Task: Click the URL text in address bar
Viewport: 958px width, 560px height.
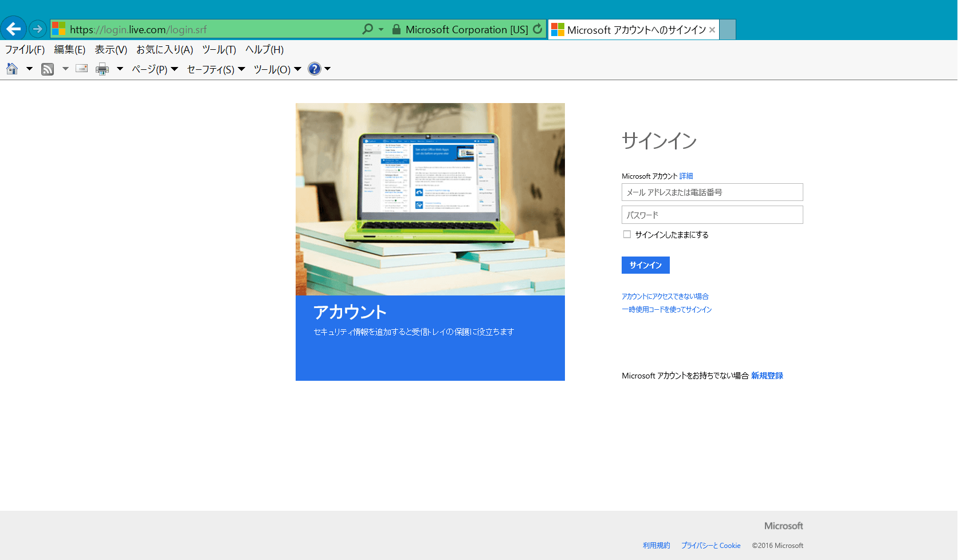Action: pyautogui.click(x=138, y=29)
